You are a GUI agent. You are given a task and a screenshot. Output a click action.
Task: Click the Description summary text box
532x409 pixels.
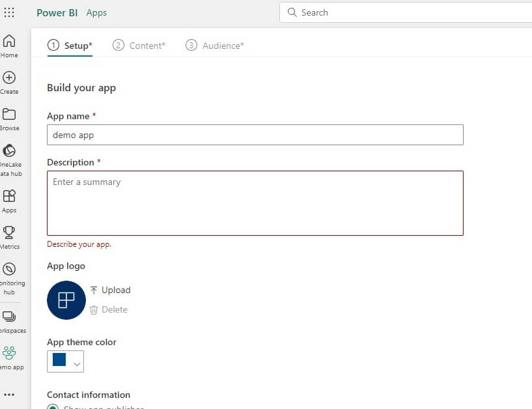coord(255,203)
